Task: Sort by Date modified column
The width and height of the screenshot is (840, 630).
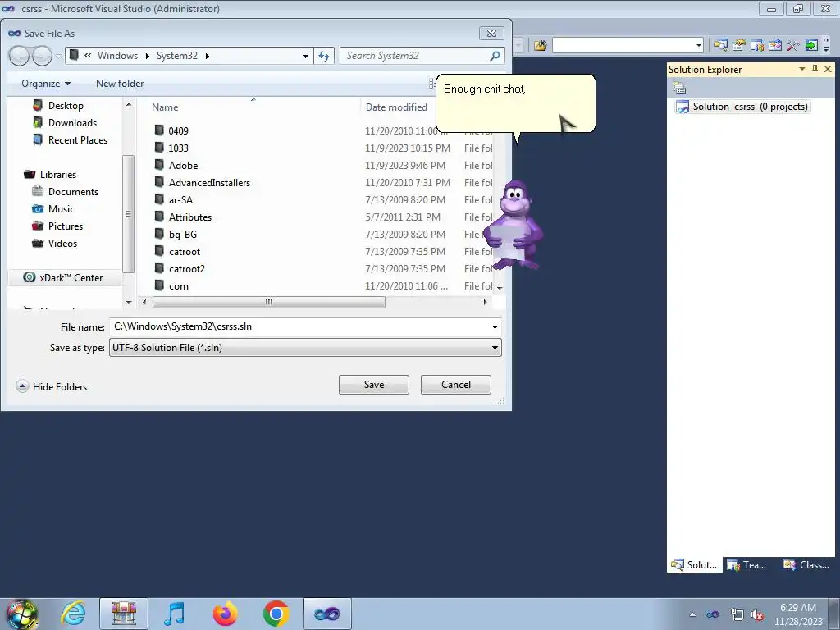Action: [396, 107]
